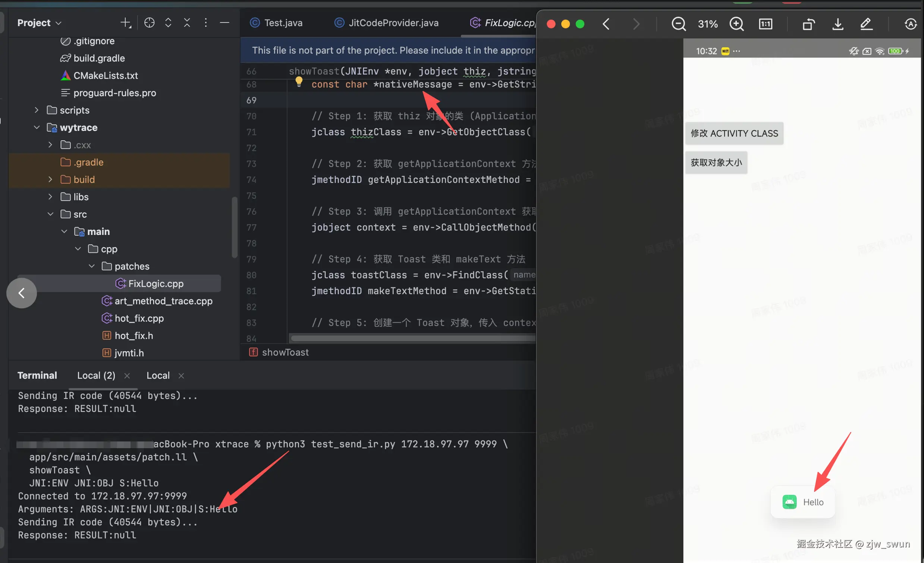Collapse the wytrace module folder
Image resolution: width=924 pixels, height=563 pixels.
click(37, 128)
